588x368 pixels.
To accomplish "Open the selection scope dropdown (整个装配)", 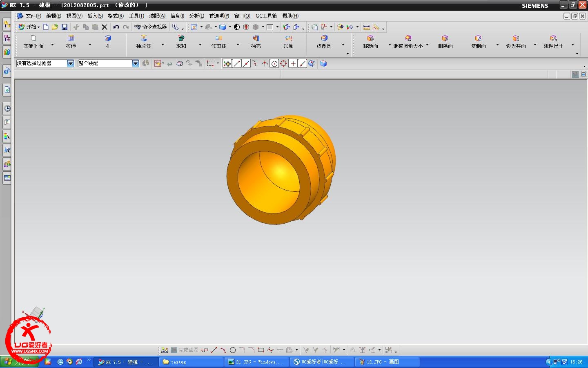I will [136, 63].
